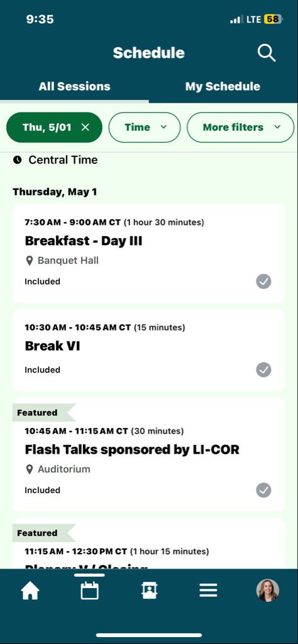Toggle checkmark for Break VI session
Screen dimensions: 298x644
(263, 369)
